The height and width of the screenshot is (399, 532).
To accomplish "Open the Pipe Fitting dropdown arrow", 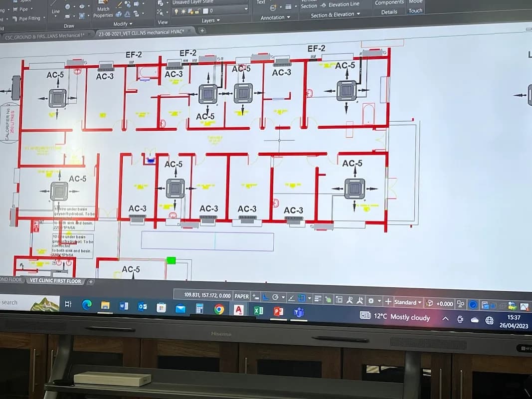I will [44, 17].
